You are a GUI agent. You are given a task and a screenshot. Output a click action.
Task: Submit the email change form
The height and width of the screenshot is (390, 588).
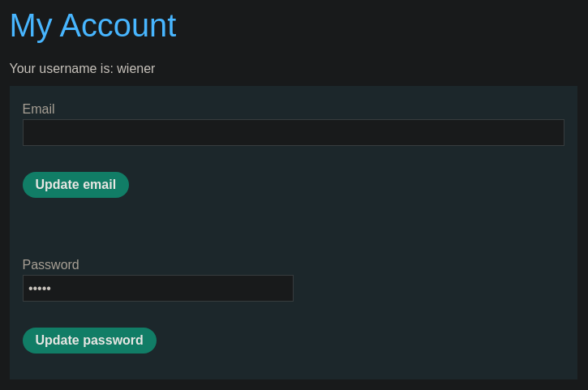(x=75, y=185)
